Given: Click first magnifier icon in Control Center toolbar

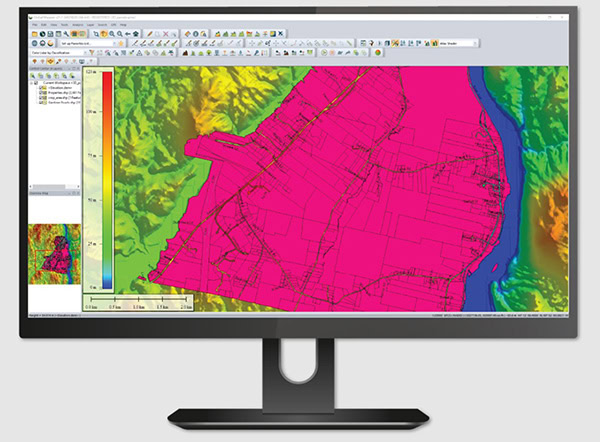Looking at the screenshot, I should pyautogui.click(x=33, y=76).
